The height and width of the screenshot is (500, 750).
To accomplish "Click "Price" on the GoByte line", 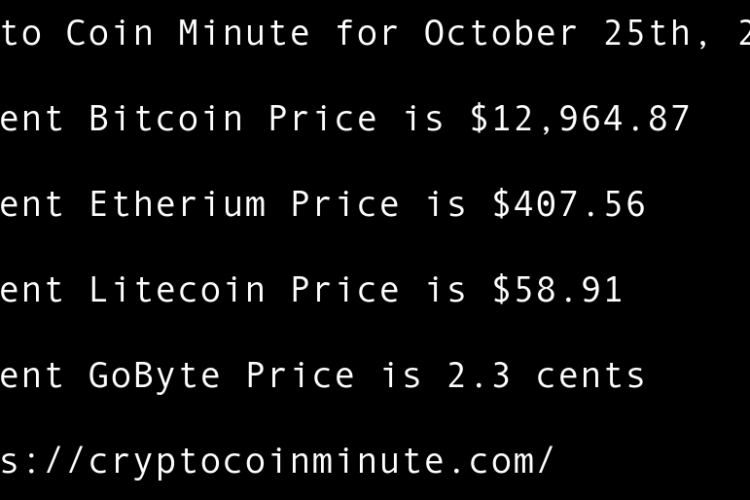I will 300,376.
